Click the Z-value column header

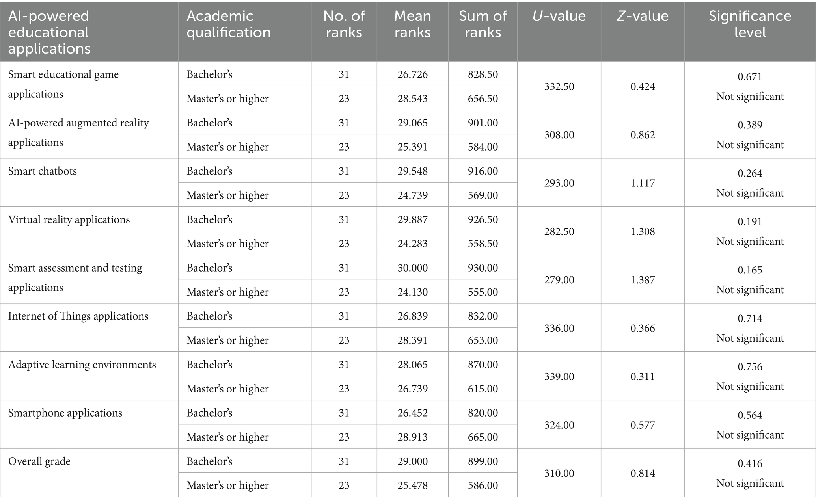pyautogui.click(x=643, y=16)
